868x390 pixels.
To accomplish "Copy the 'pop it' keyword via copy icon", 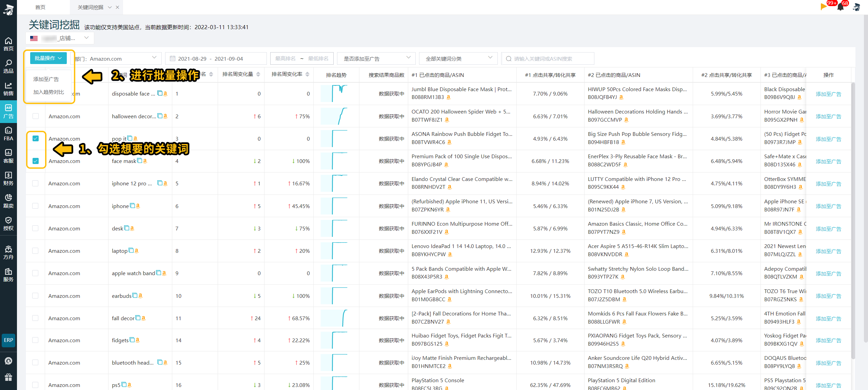I will [x=130, y=138].
